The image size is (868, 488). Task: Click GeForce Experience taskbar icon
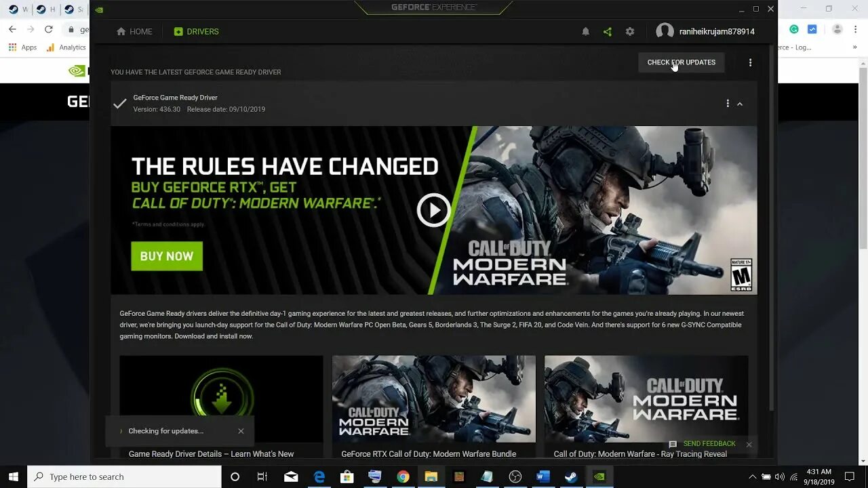pos(599,476)
